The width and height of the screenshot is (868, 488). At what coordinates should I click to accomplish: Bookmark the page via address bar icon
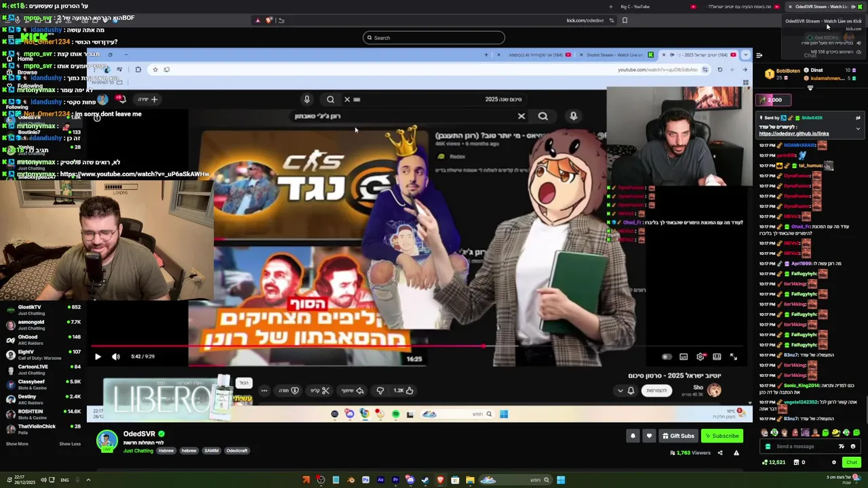[x=625, y=20]
